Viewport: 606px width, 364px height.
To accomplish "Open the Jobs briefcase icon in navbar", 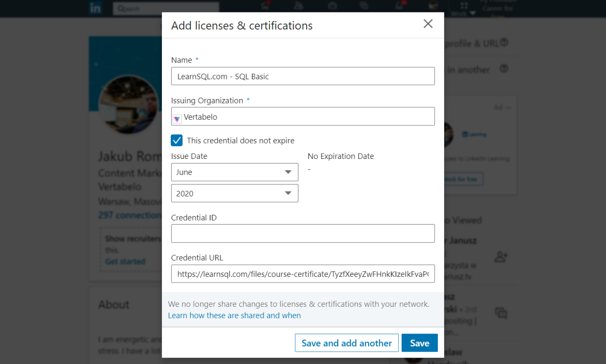I will (332, 6).
